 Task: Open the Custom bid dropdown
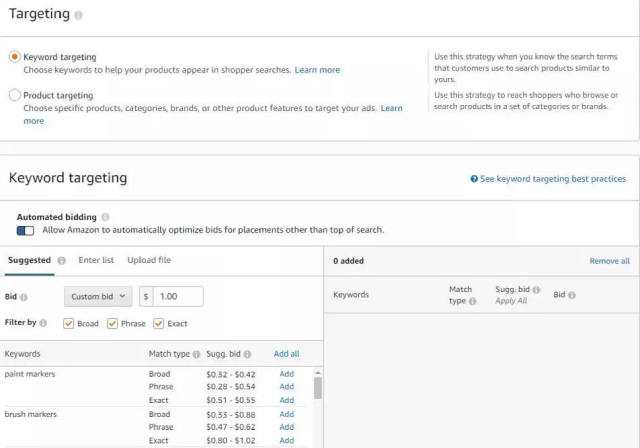click(98, 296)
